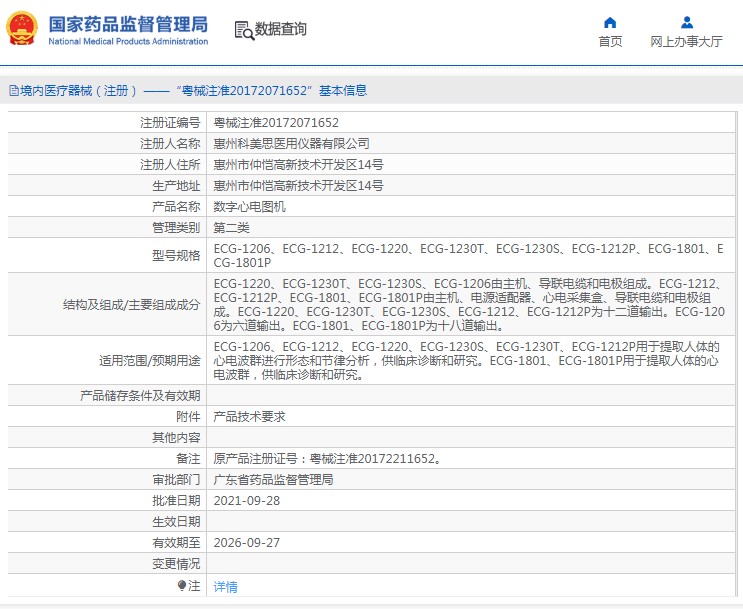Viewport: 743px width, 609px height.
Task: Click the 管理类别 row label
Action: click(176, 227)
